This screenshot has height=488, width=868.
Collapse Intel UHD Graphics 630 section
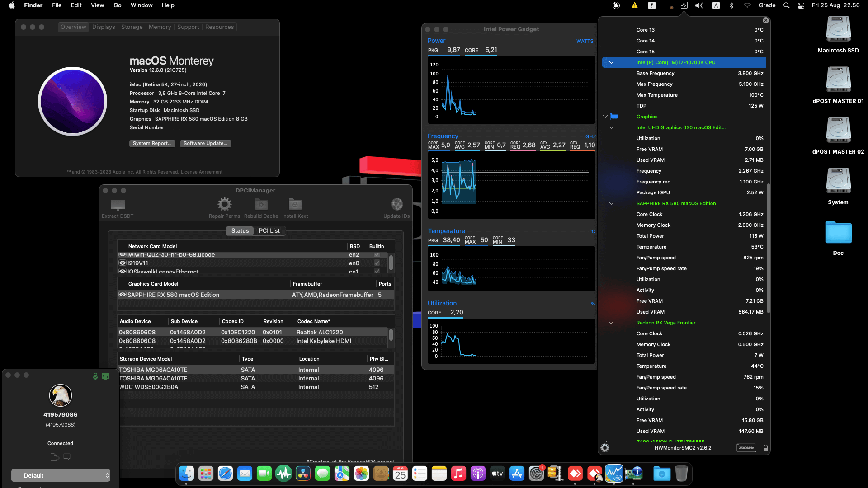[x=611, y=127]
